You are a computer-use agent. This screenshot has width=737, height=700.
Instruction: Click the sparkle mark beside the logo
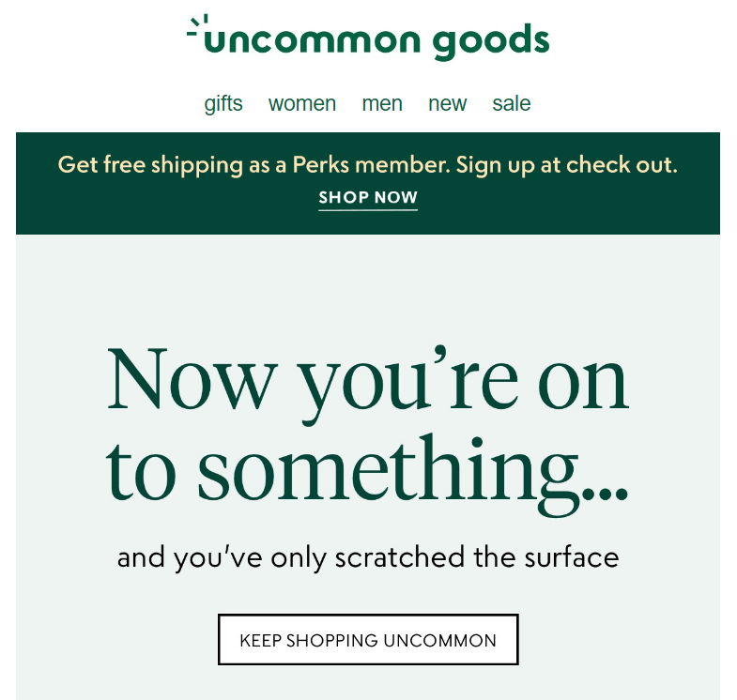click(197, 26)
